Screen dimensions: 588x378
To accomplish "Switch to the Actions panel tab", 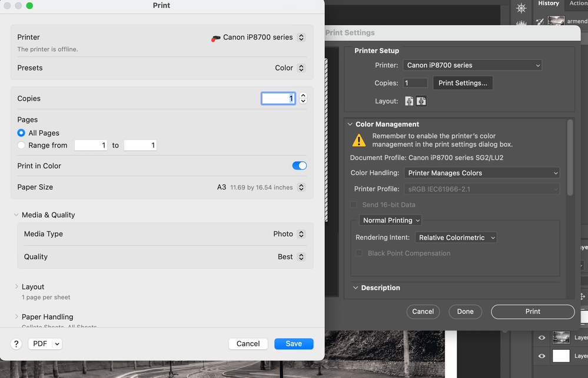I will 578,4.
